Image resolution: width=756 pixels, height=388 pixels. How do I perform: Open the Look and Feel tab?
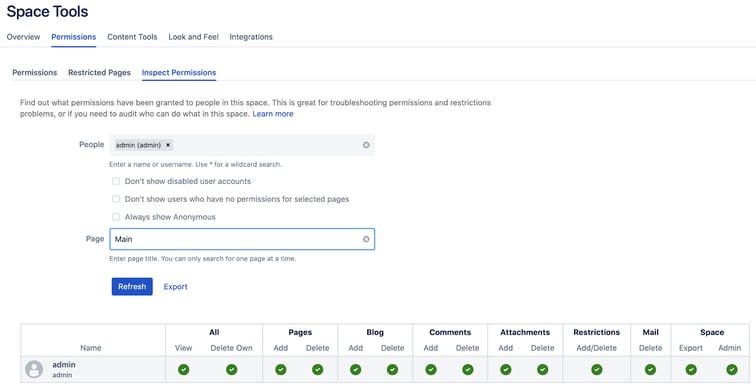pyautogui.click(x=193, y=37)
